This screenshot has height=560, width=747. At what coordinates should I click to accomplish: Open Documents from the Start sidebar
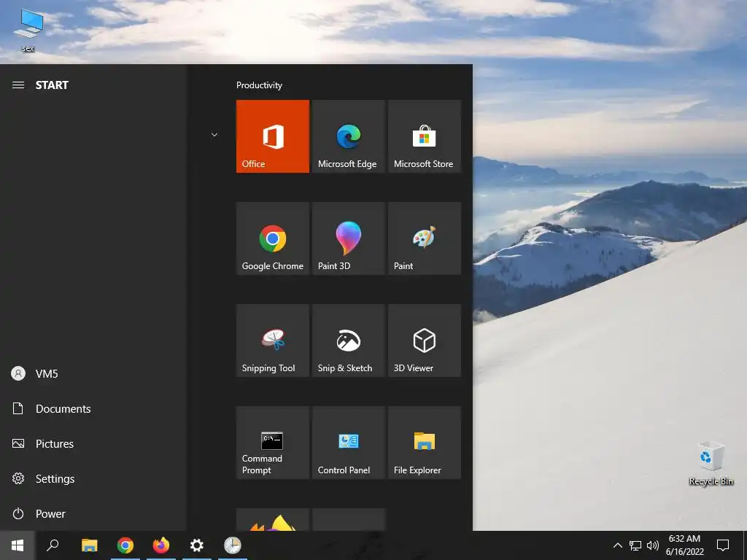click(x=93, y=408)
